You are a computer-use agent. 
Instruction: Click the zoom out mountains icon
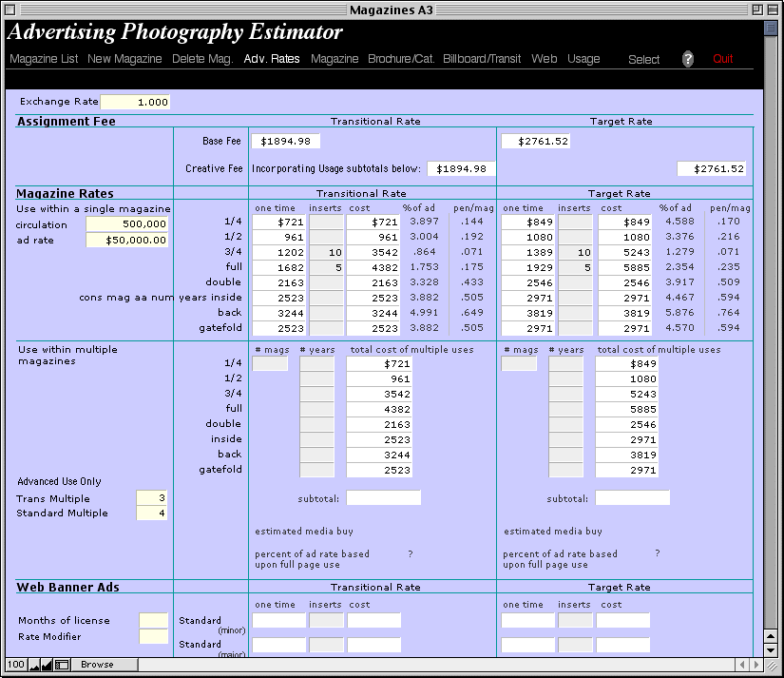click(x=34, y=665)
